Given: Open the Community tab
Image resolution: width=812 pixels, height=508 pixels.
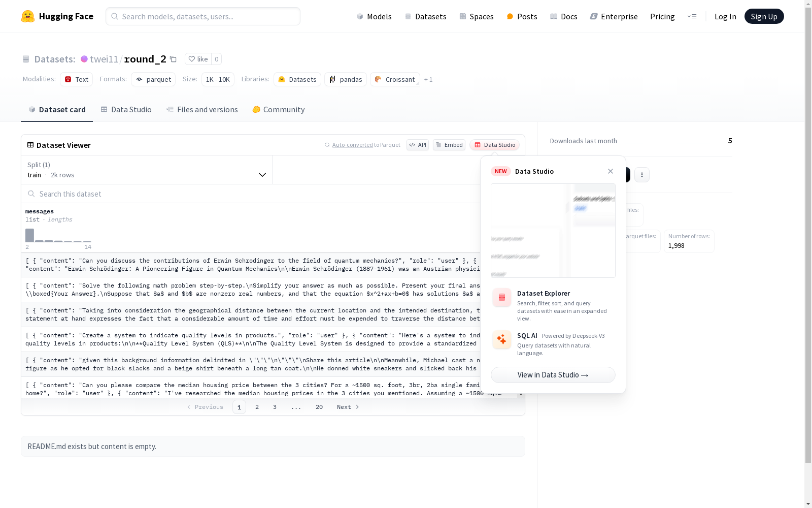Looking at the screenshot, I should coord(279,110).
